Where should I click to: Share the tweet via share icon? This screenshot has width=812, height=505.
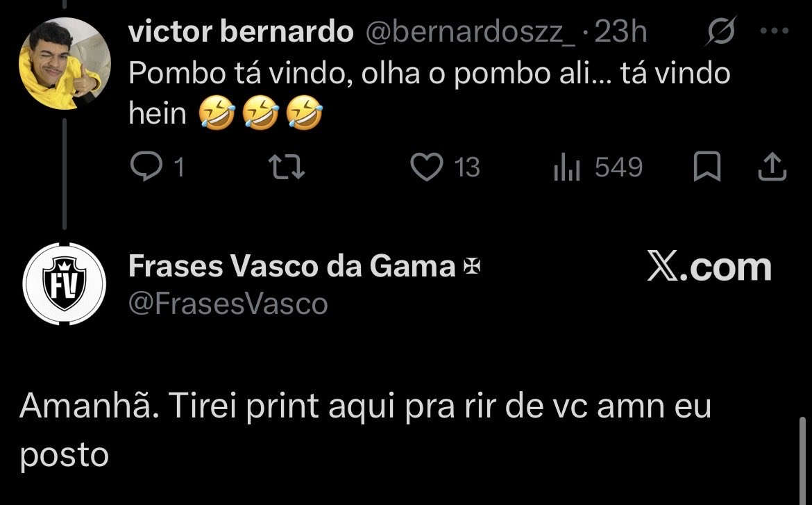(x=772, y=167)
